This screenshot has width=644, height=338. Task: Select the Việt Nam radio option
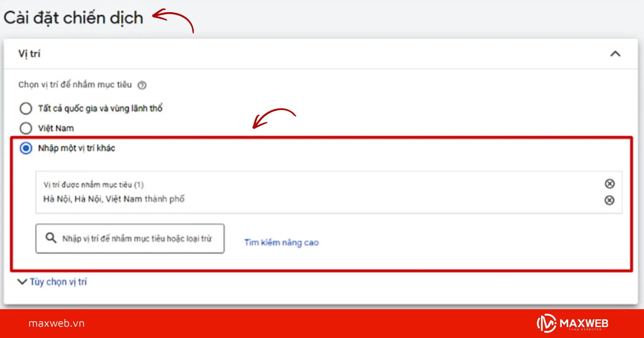(x=26, y=128)
